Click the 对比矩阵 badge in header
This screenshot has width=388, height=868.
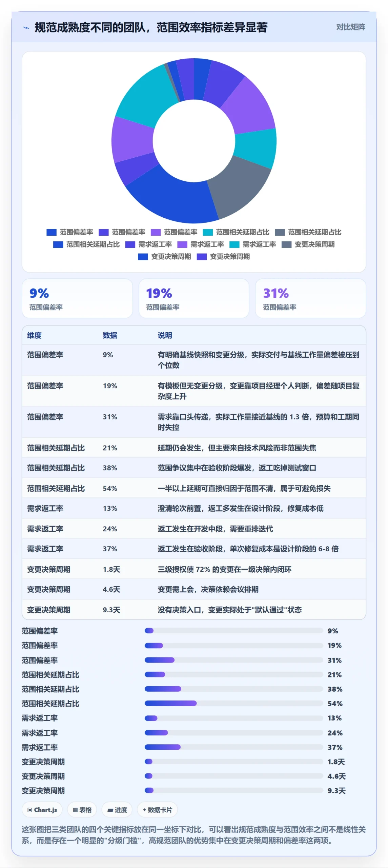pos(350,27)
